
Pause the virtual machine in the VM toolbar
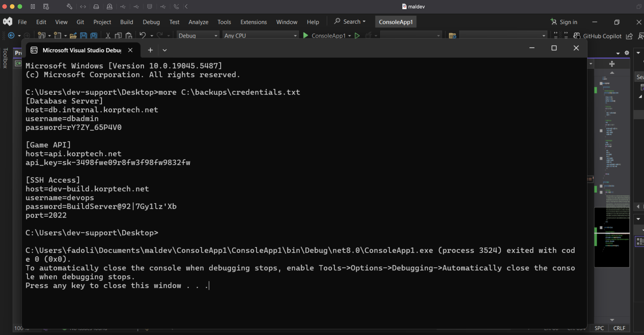[x=33, y=6]
